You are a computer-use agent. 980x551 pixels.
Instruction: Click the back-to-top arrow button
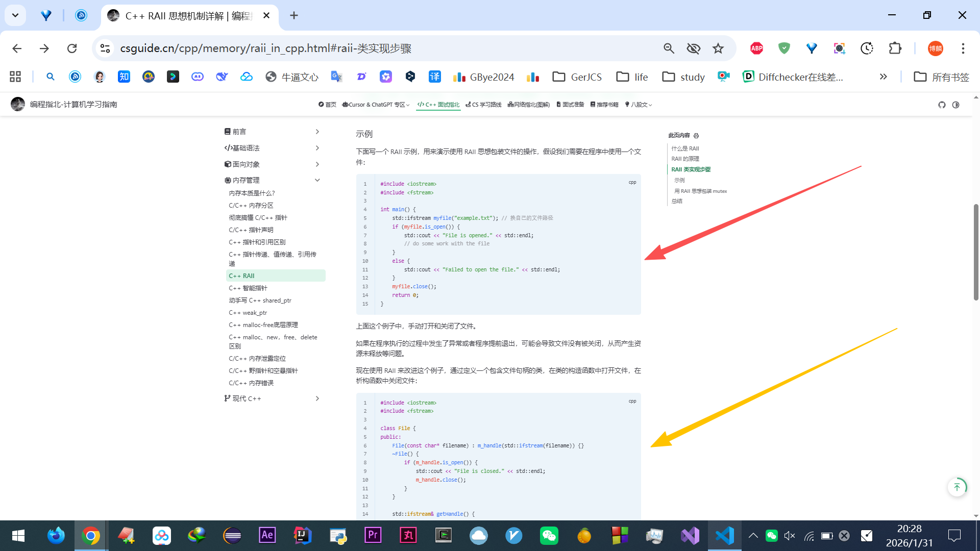(x=957, y=487)
